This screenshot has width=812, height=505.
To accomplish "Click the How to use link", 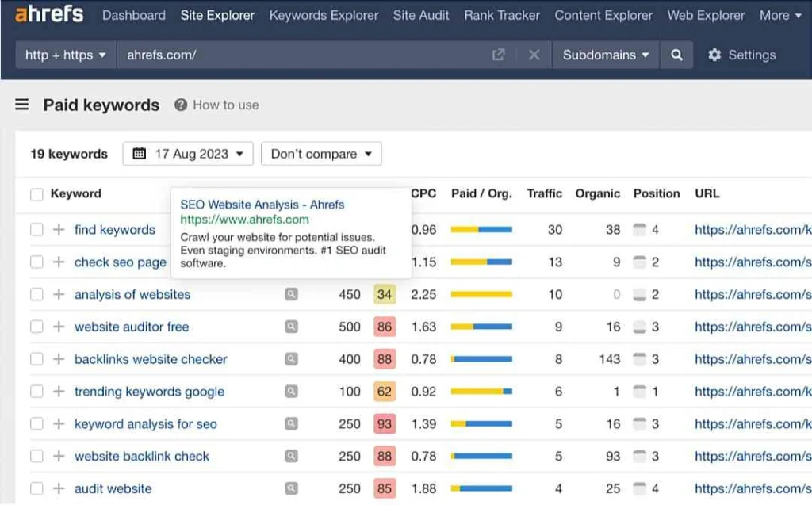I will tap(226, 105).
